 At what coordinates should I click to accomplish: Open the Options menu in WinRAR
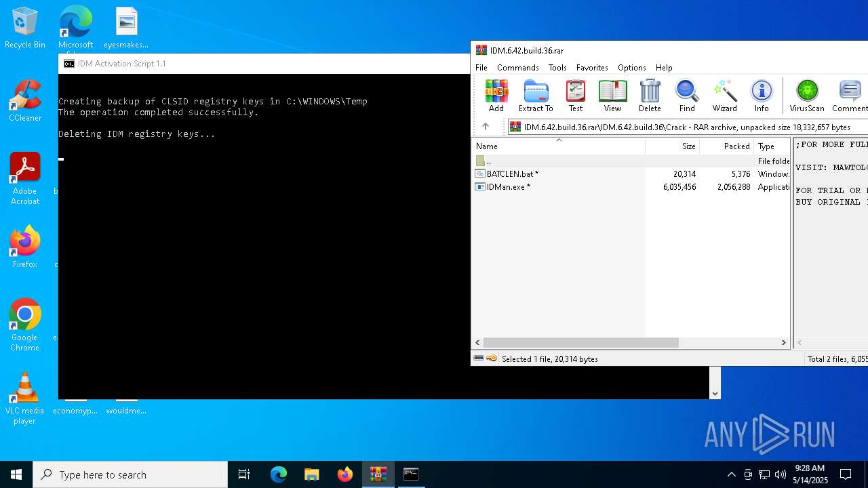(631, 68)
